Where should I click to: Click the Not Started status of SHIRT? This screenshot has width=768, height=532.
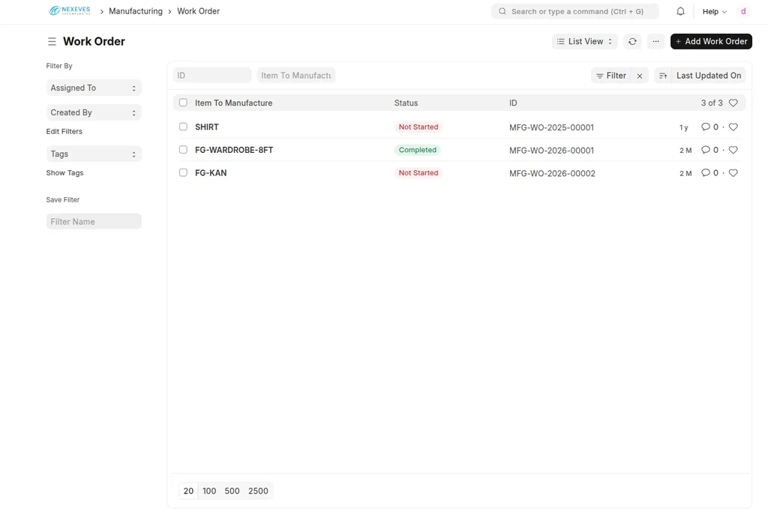tap(418, 127)
